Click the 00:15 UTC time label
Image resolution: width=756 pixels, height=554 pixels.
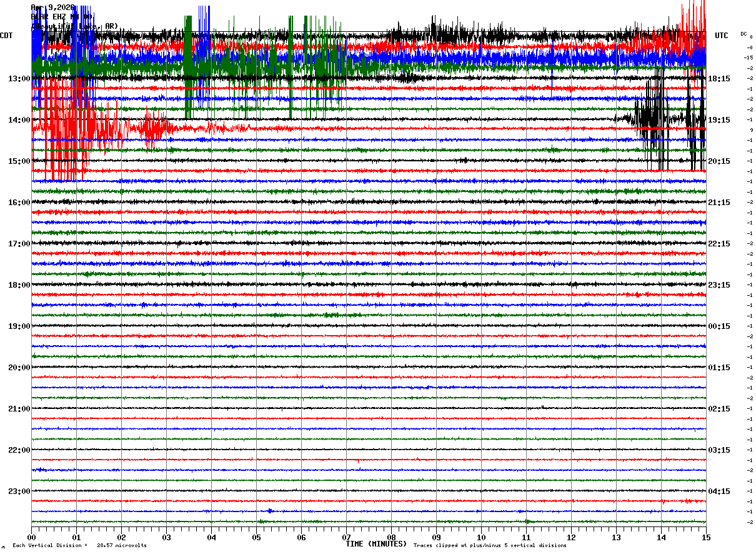(x=719, y=326)
